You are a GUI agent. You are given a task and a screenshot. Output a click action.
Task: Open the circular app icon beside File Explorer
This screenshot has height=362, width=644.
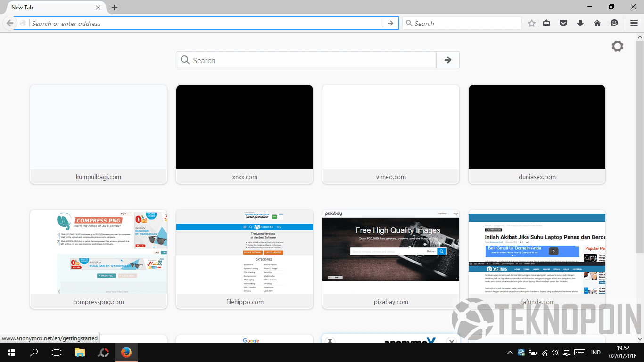click(103, 353)
